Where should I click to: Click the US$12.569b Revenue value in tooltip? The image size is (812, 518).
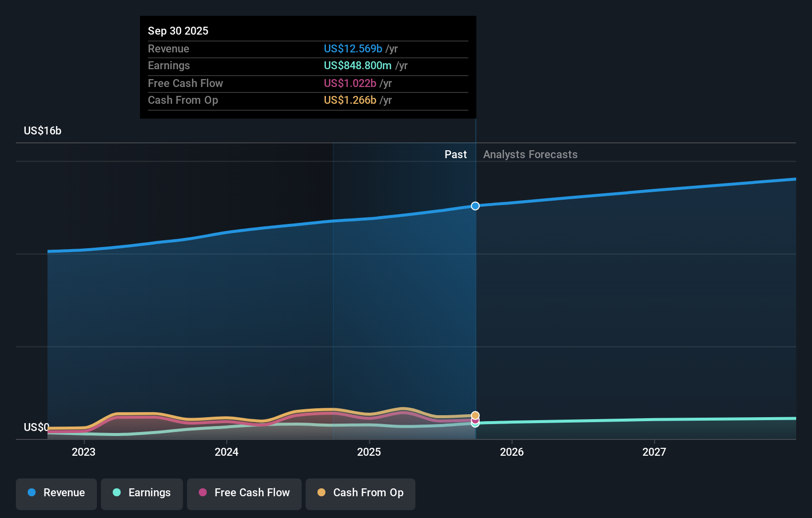pyautogui.click(x=353, y=48)
